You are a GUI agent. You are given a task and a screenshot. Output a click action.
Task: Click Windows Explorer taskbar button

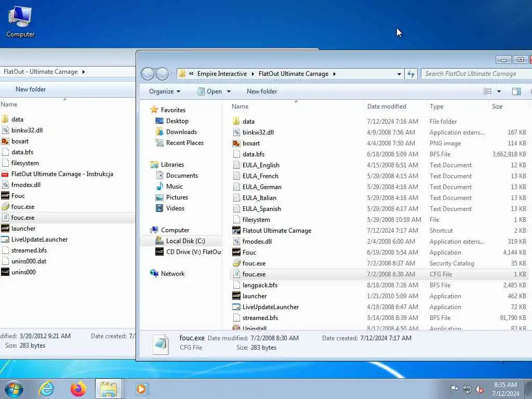[x=109, y=389]
